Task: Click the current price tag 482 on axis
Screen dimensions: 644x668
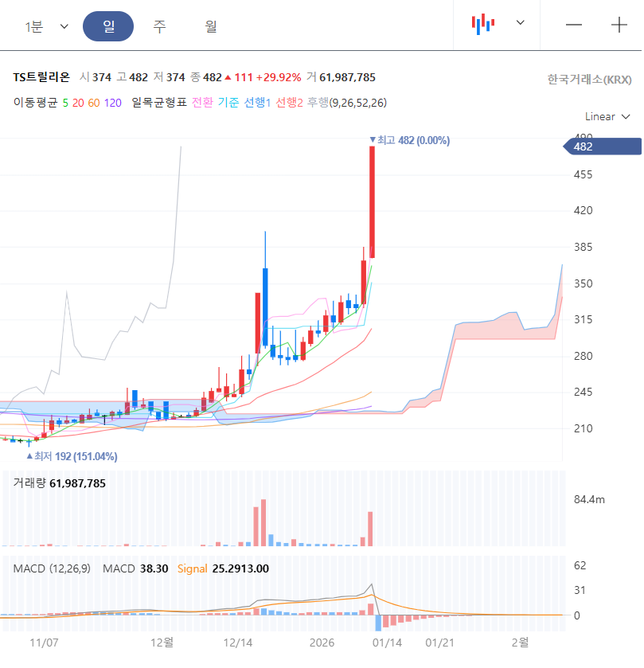Action: 603,146
